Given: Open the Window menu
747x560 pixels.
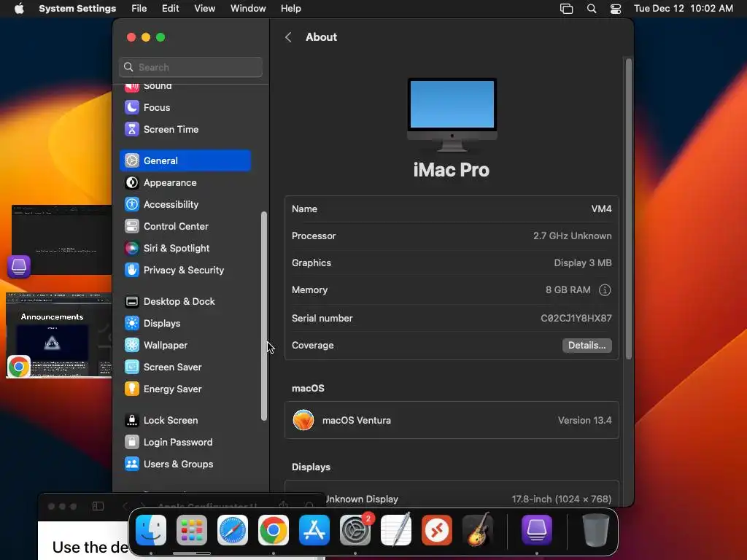Looking at the screenshot, I should pyautogui.click(x=248, y=9).
